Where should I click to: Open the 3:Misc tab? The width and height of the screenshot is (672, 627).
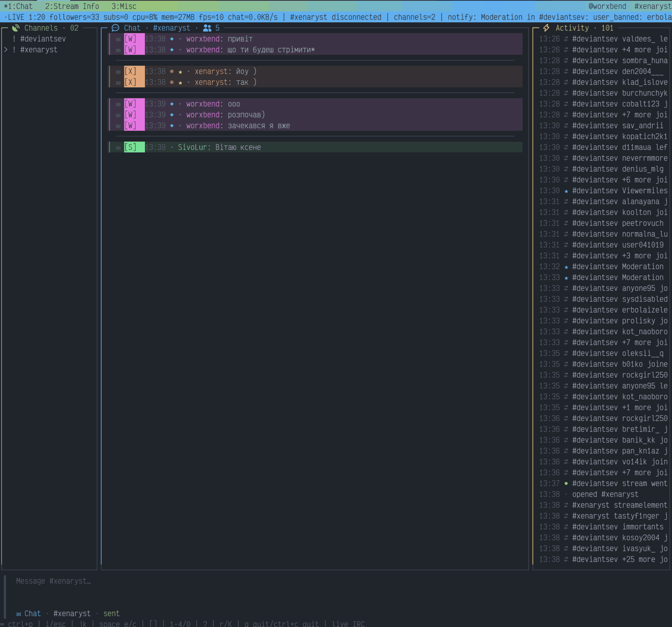(x=124, y=6)
